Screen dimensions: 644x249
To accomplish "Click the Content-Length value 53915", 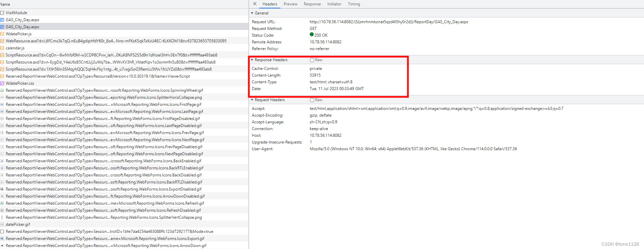I will [315, 75].
